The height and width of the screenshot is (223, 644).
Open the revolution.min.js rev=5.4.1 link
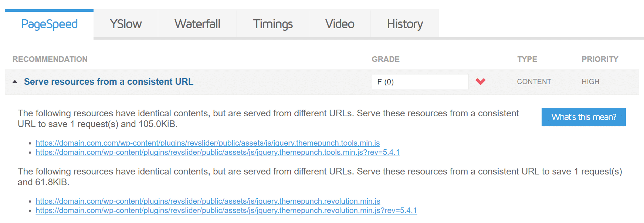[226, 210]
